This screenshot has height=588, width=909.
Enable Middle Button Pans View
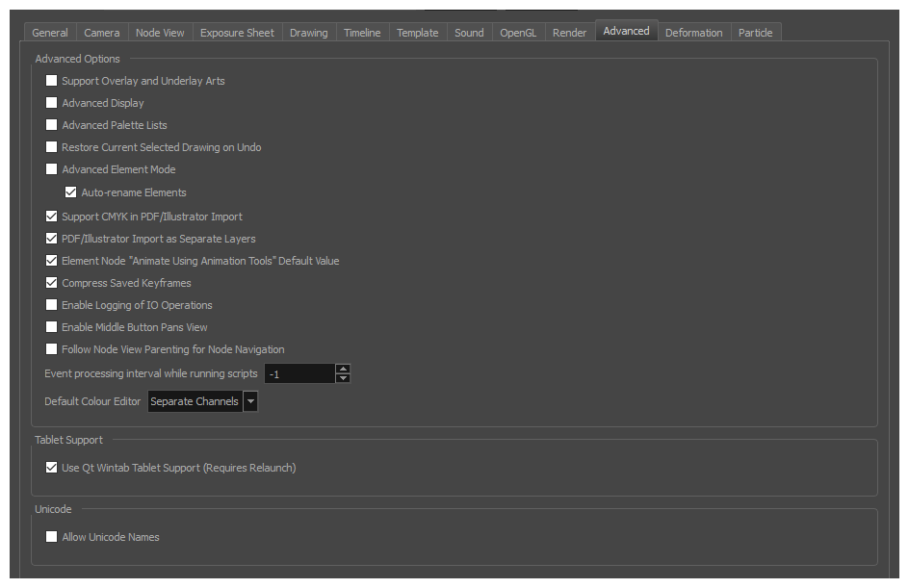pos(51,326)
